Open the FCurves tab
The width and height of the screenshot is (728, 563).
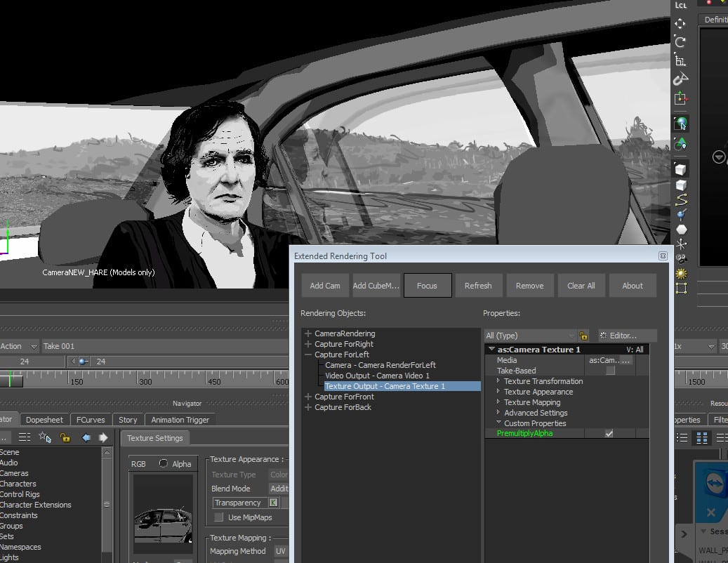[90, 420]
